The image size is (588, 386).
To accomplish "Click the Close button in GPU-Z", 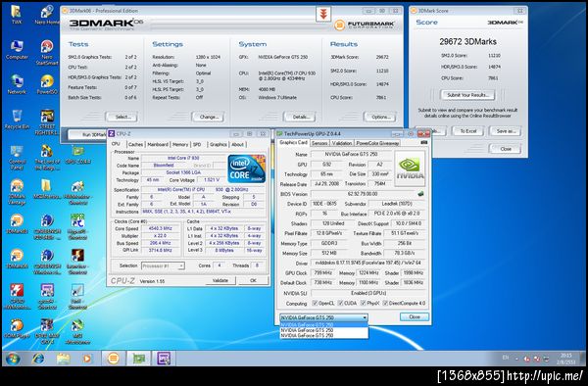I will [414, 316].
